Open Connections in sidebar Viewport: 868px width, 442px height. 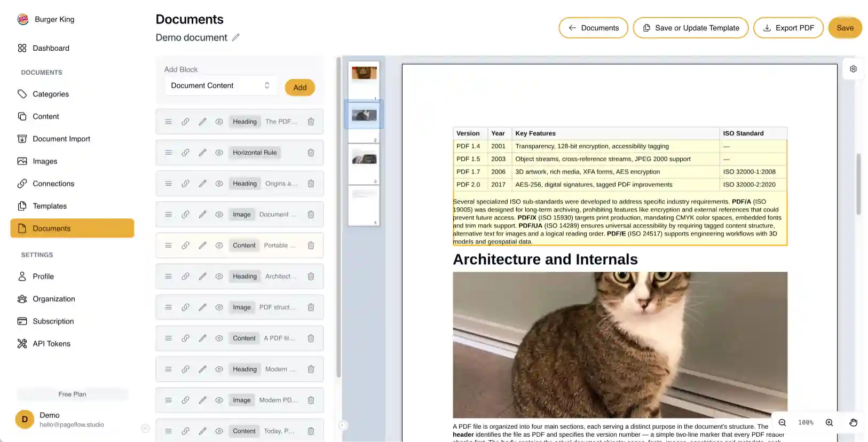(x=72, y=184)
